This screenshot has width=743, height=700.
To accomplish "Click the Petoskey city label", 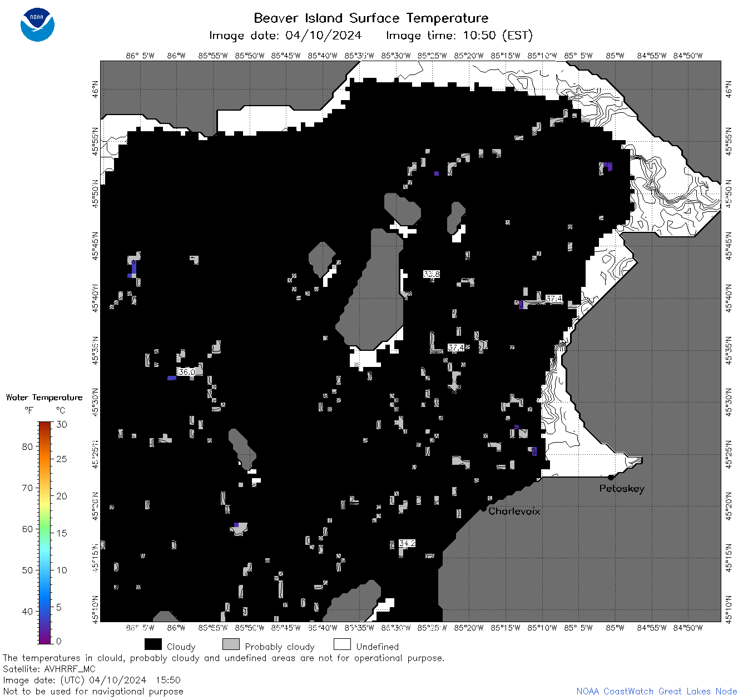I will point(622,489).
